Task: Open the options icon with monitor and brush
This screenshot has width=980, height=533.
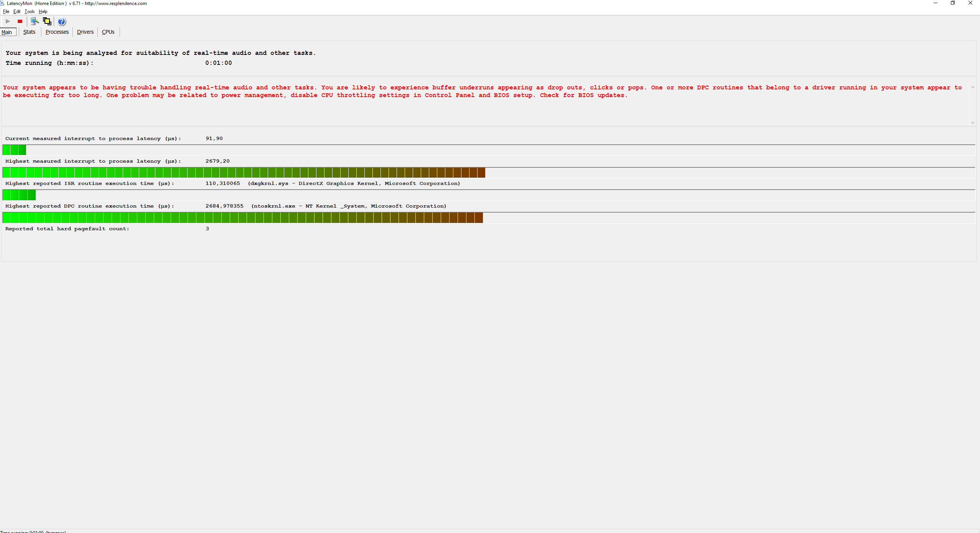Action: point(35,21)
